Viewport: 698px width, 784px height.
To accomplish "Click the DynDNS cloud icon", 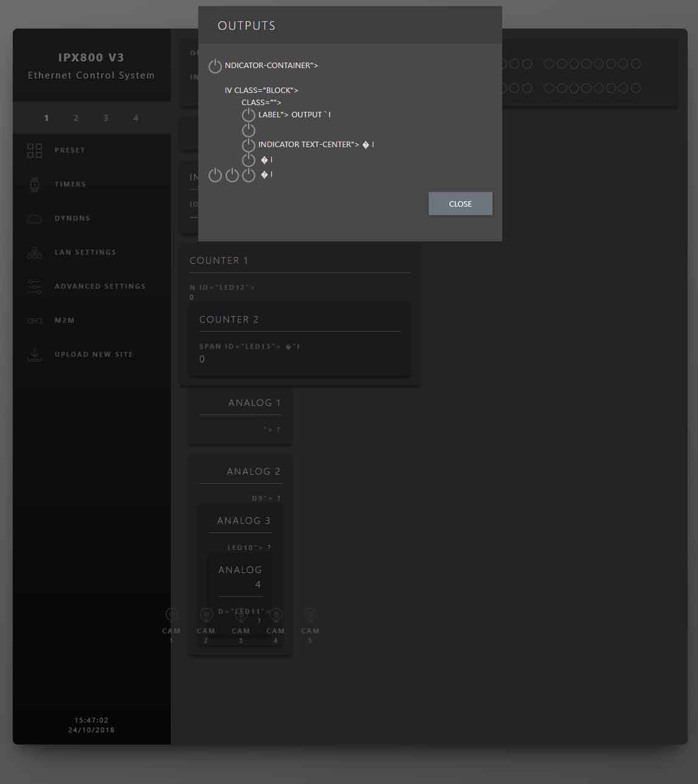I will [x=35, y=219].
